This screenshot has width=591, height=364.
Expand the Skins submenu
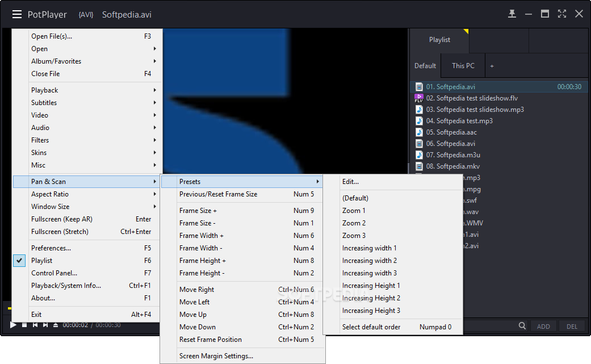(87, 152)
